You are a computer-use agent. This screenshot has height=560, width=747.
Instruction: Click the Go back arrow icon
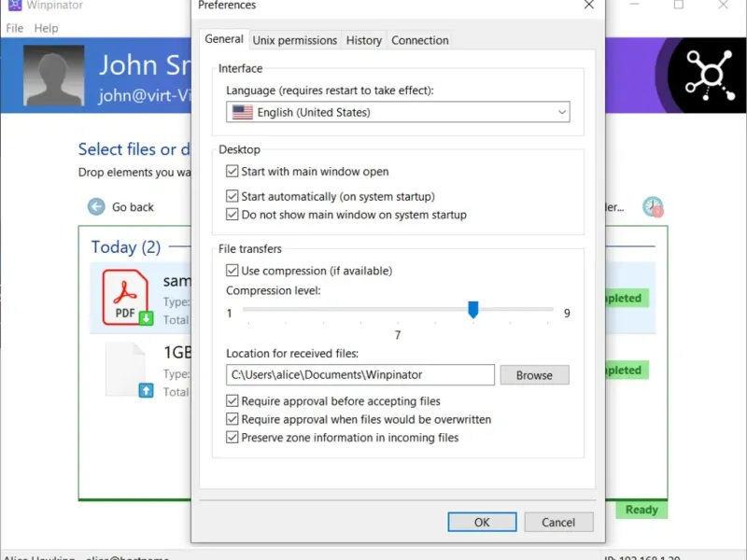pyautogui.click(x=96, y=206)
